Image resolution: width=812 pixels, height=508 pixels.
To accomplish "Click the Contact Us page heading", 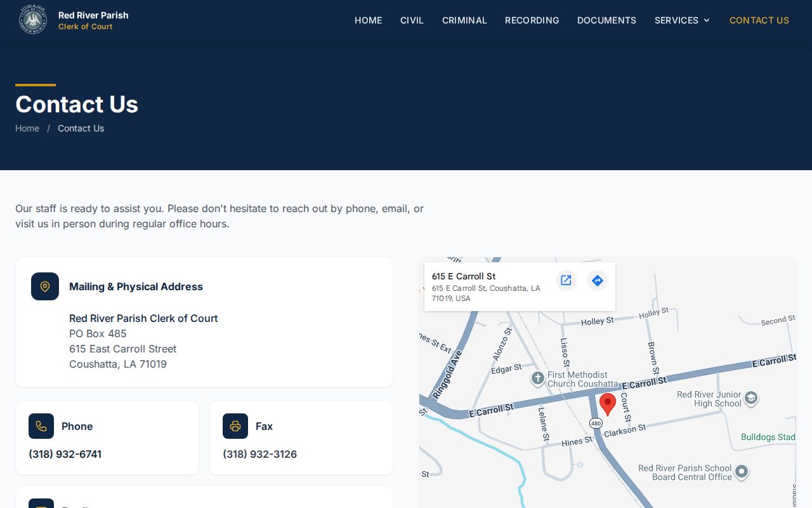I will [x=77, y=104].
